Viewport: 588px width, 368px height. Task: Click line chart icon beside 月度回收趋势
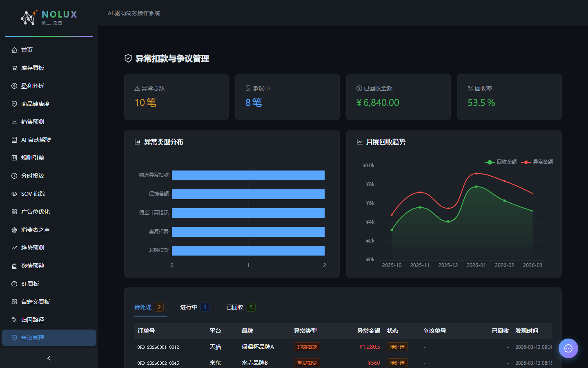click(x=360, y=142)
